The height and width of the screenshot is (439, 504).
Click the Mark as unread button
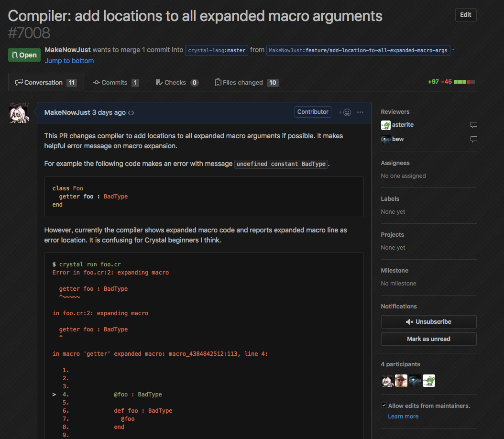tap(428, 339)
